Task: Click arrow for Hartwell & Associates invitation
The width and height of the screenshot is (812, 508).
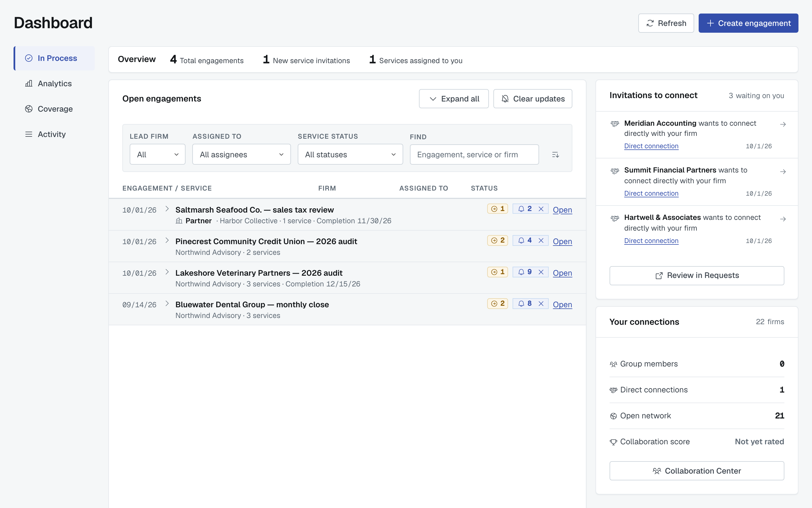Action: pyautogui.click(x=783, y=219)
